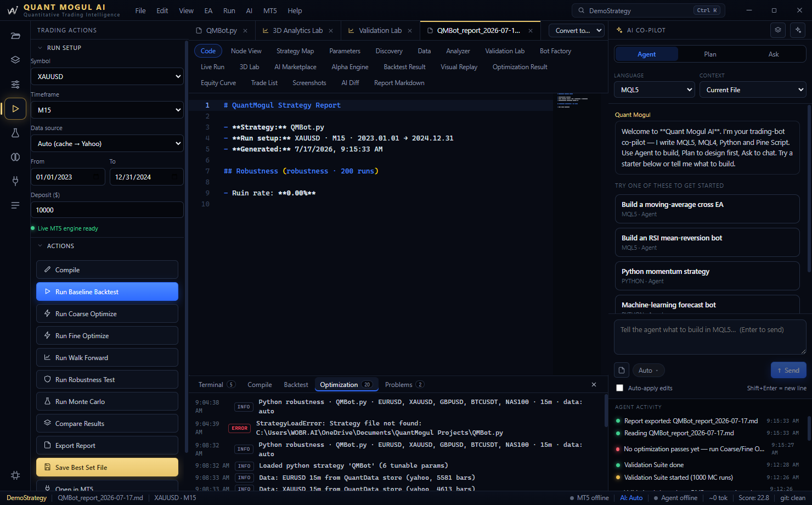Close the QMBot.py editor tab

pyautogui.click(x=245, y=31)
